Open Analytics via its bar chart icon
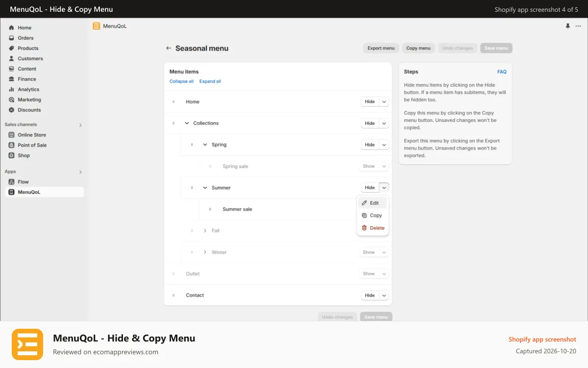This screenshot has height=368, width=588. 11,90
